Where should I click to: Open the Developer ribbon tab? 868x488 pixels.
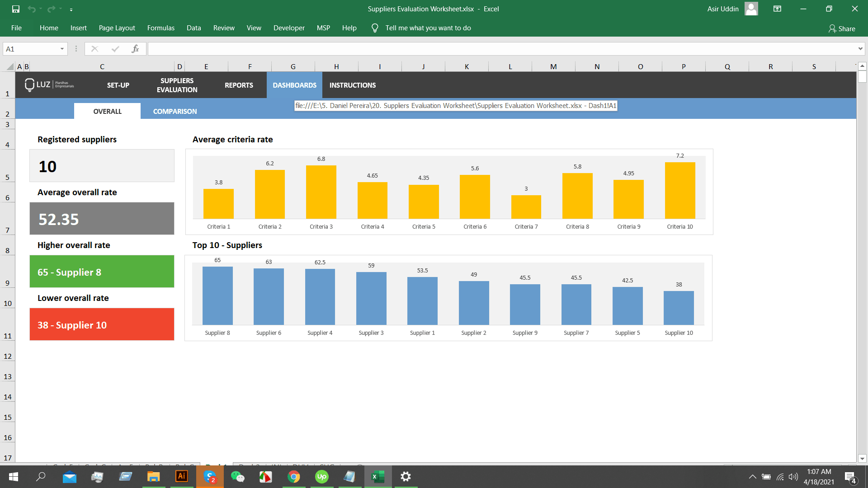[289, 28]
